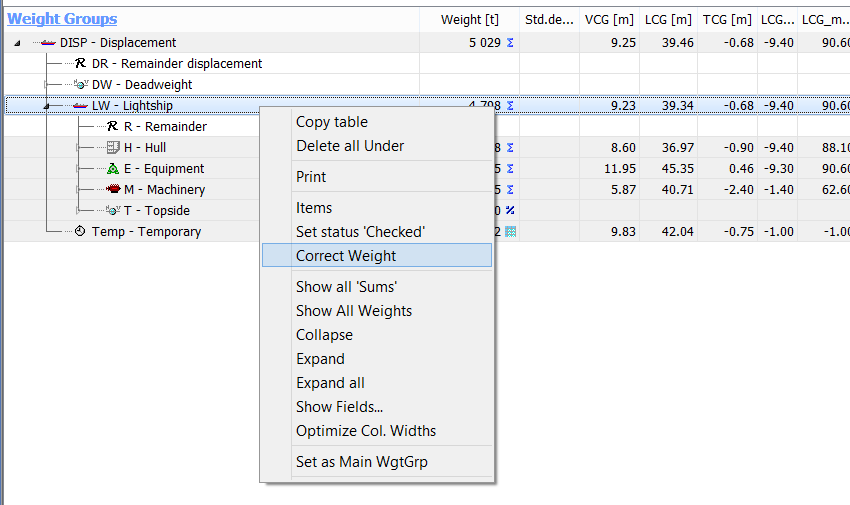Choose Set as Main WgtGrp entry
Image resolution: width=850 pixels, height=505 pixels.
point(377,462)
